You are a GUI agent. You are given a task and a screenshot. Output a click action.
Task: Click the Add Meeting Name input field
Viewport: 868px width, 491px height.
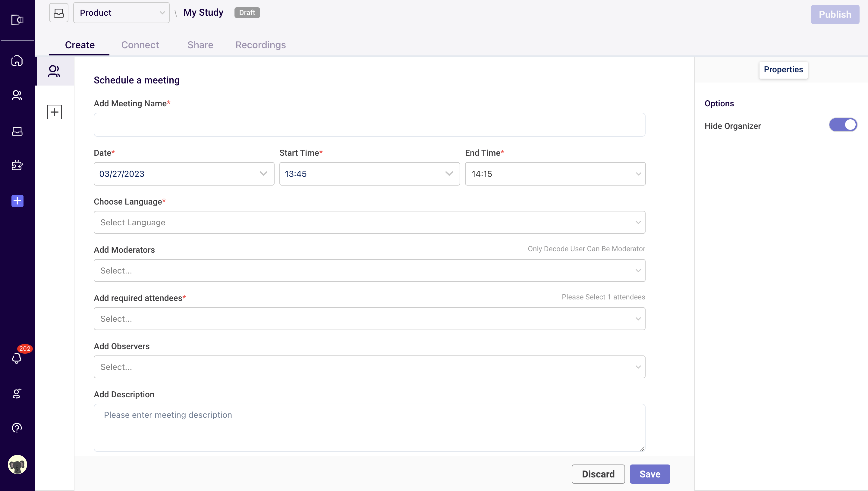370,125
